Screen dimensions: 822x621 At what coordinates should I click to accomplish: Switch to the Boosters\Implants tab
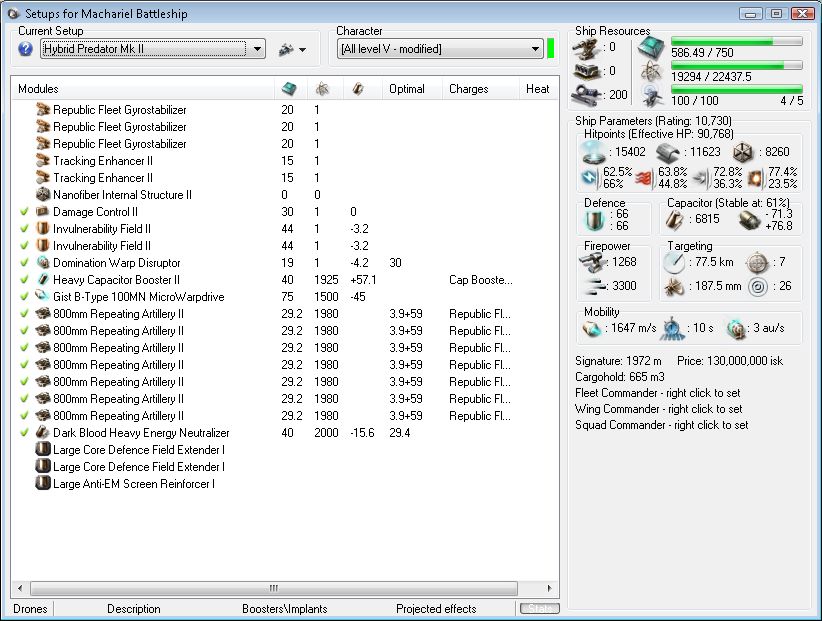(x=285, y=609)
